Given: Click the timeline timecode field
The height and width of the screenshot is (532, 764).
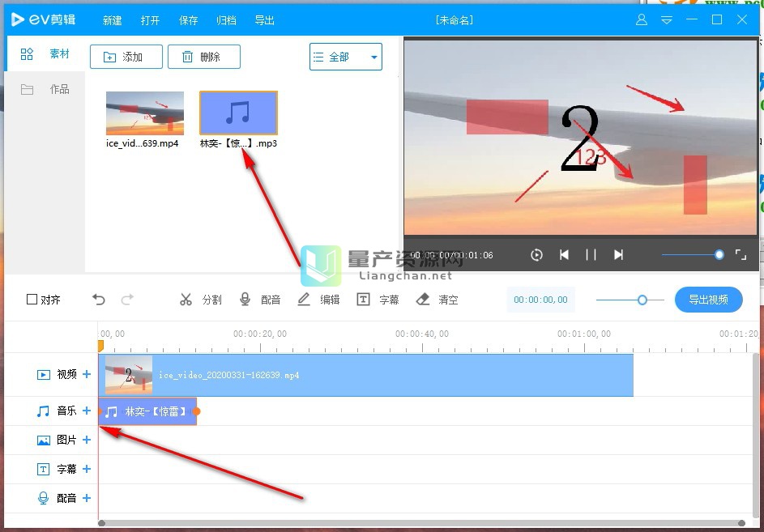Looking at the screenshot, I should (x=541, y=300).
